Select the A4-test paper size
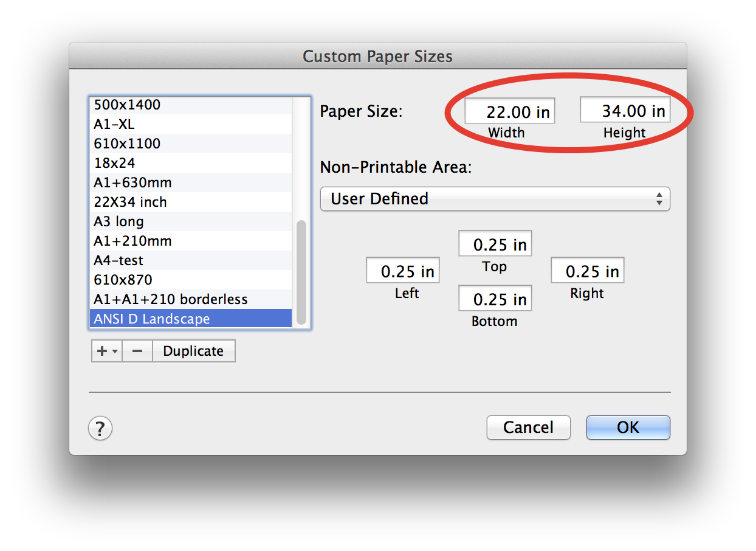The image size is (756, 551). pos(190,260)
